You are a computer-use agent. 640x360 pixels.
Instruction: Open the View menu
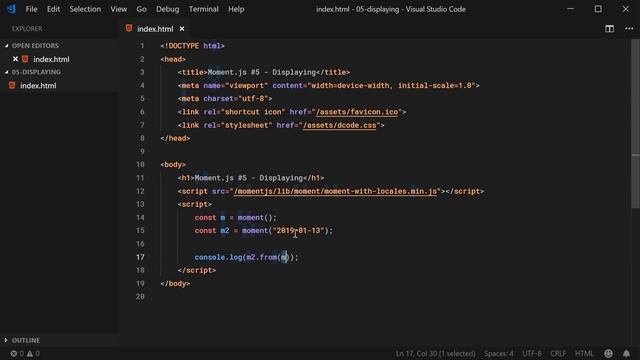coord(118,9)
